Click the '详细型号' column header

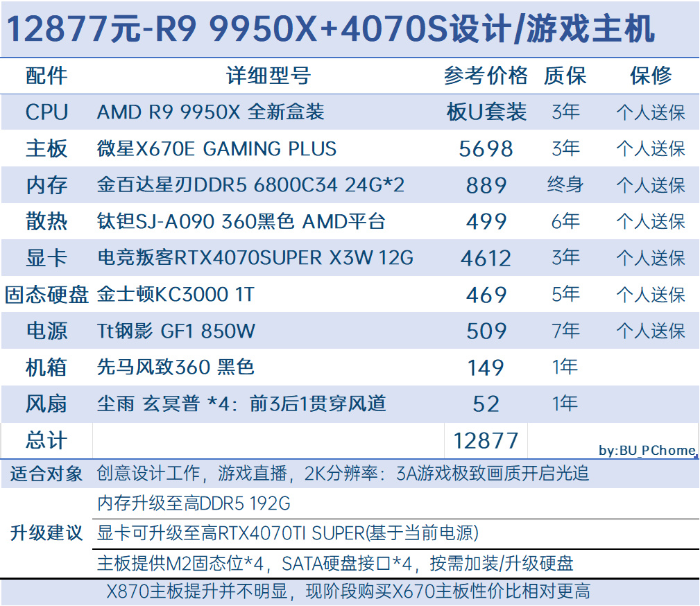[268, 76]
